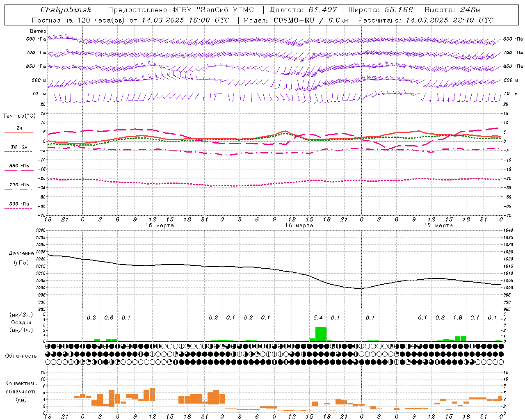This screenshot has width=525, height=420.
Task: Click the Осадки precipitation label
Action: 21,322
